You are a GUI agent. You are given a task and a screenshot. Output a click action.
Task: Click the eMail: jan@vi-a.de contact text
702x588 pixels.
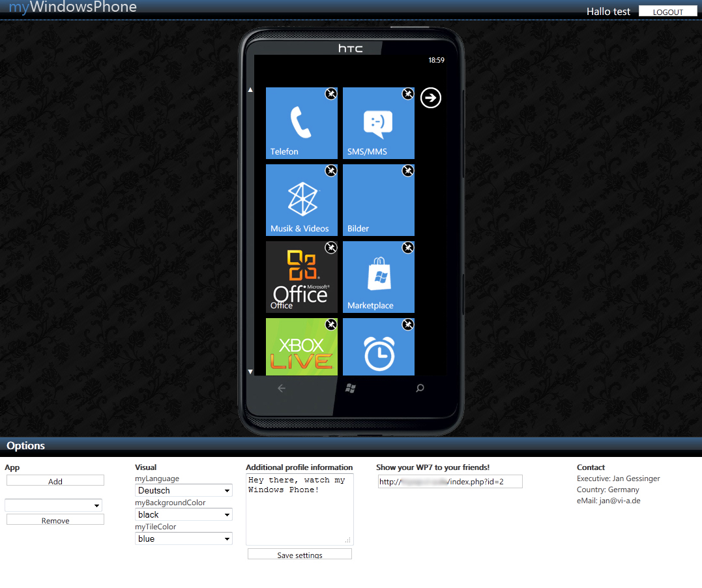point(608,501)
